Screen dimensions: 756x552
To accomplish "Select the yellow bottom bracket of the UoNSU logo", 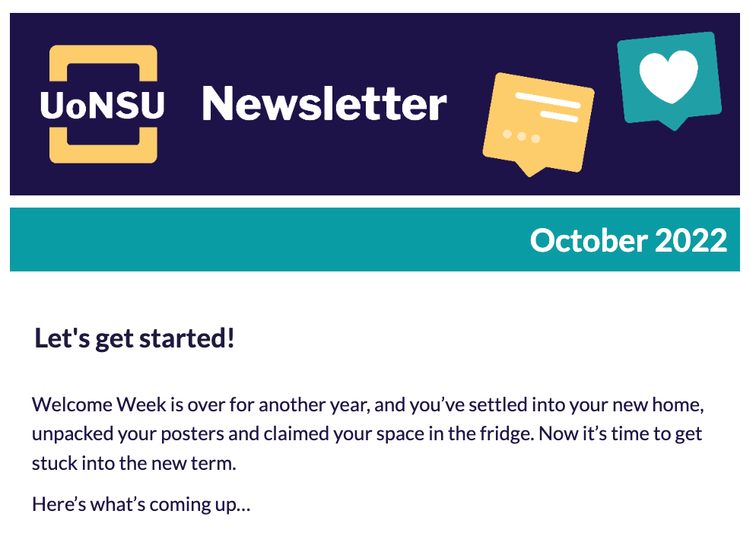I will coord(103,145).
